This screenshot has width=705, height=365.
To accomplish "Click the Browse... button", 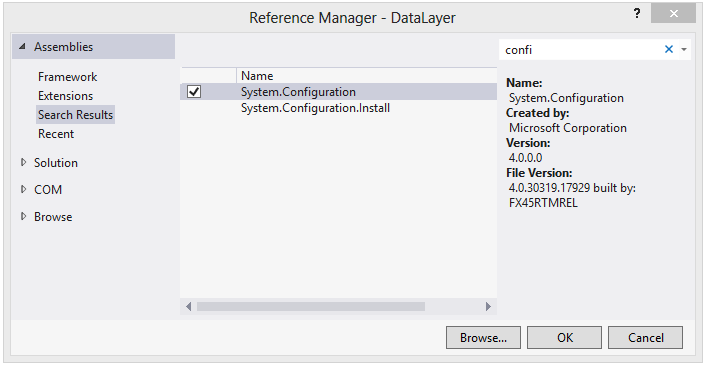I will pyautogui.click(x=483, y=338).
